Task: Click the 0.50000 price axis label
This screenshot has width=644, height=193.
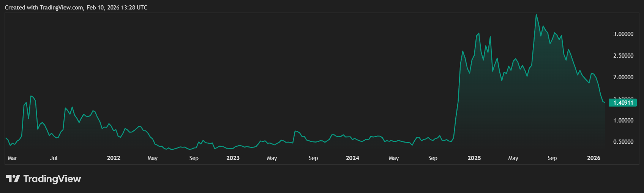Action: pos(623,142)
